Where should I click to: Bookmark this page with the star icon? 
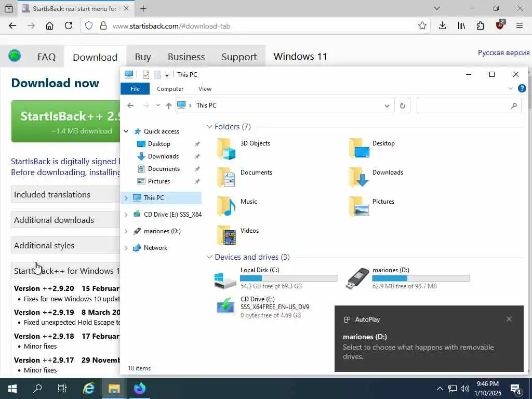point(422,26)
